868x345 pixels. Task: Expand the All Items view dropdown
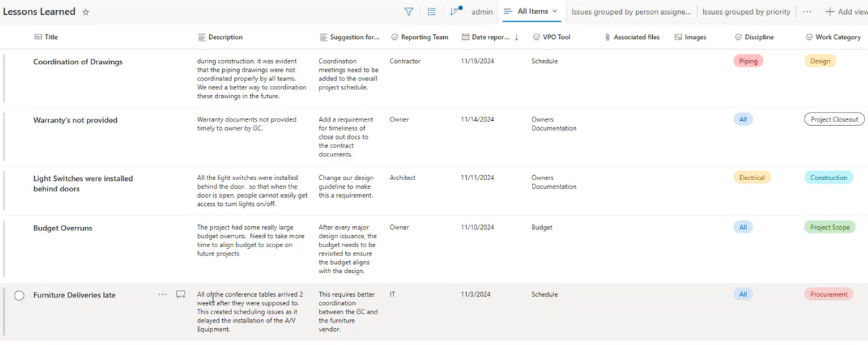pyautogui.click(x=555, y=11)
